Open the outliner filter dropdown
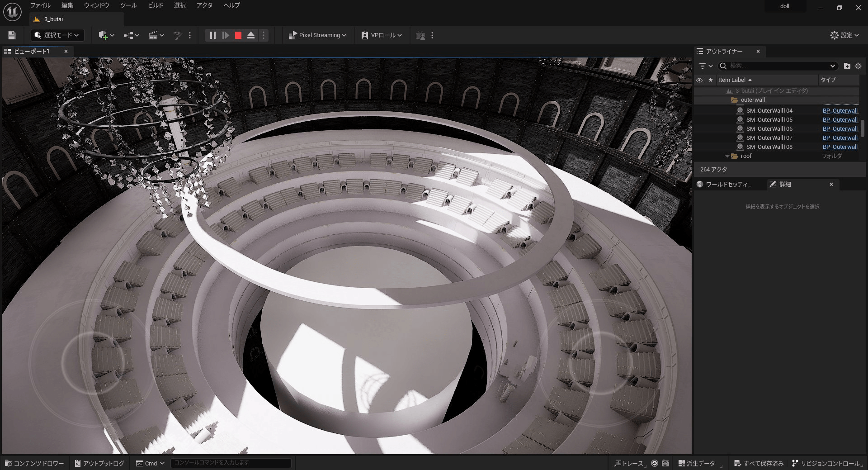The height and width of the screenshot is (470, 868). click(706, 66)
